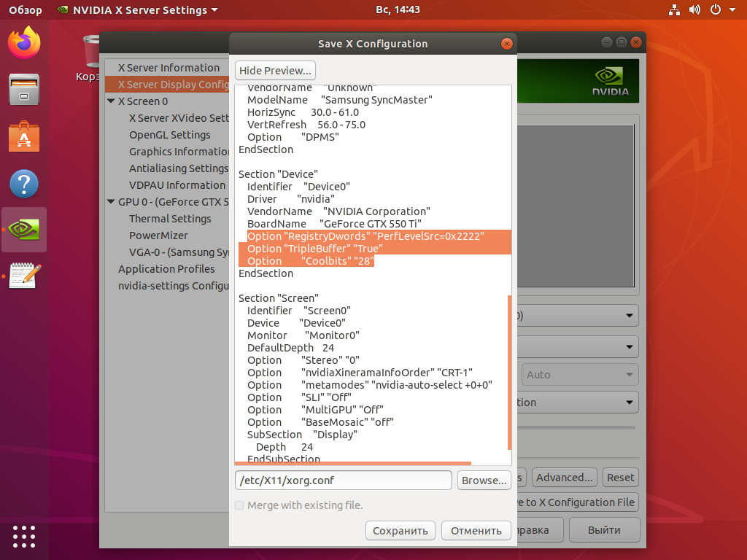Viewport: 747px width, 560px height.
Task: Select Application Profiles
Action: (166, 268)
